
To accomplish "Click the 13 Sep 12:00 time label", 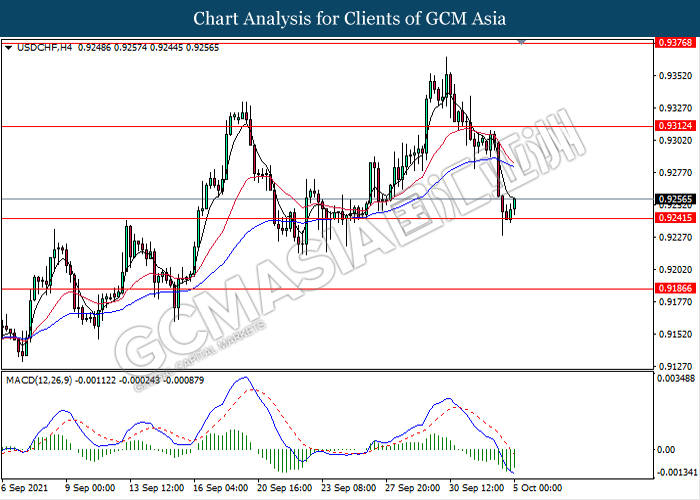I will [156, 488].
